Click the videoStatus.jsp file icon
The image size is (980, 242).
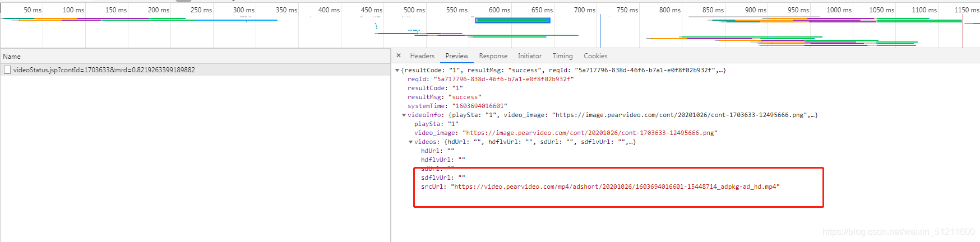[x=7, y=70]
